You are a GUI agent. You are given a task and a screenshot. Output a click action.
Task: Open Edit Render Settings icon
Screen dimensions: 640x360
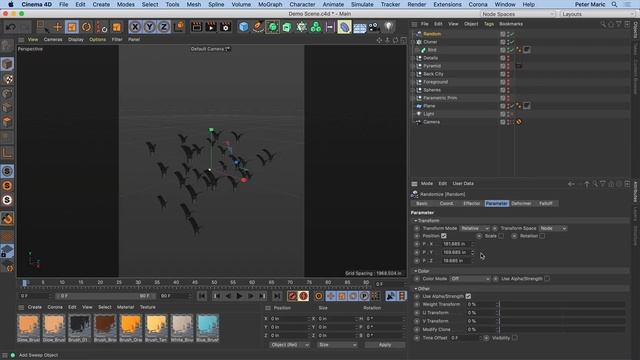click(226, 27)
